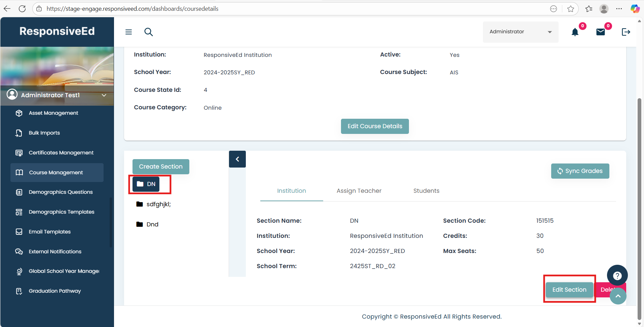Image resolution: width=644 pixels, height=327 pixels.
Task: Bookmark page with the star icon
Action: point(570,9)
